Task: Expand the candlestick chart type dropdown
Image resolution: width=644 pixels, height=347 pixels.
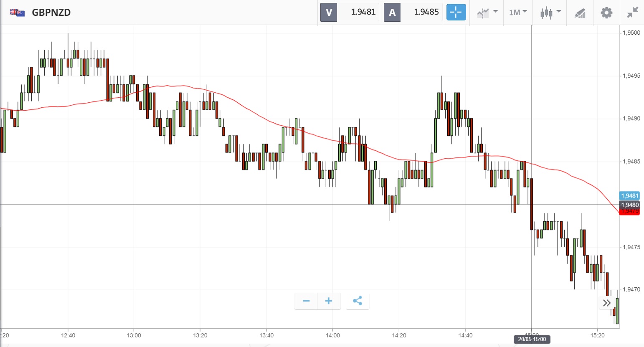Action: [550, 13]
